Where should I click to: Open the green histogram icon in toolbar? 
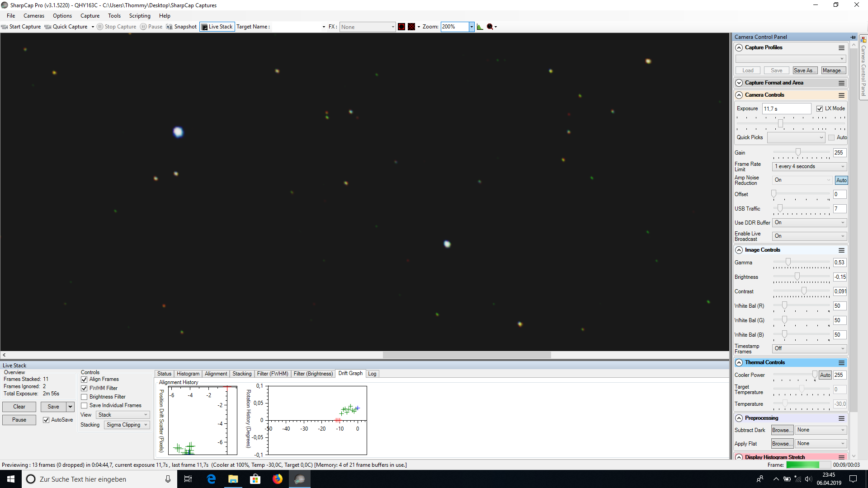pos(480,27)
